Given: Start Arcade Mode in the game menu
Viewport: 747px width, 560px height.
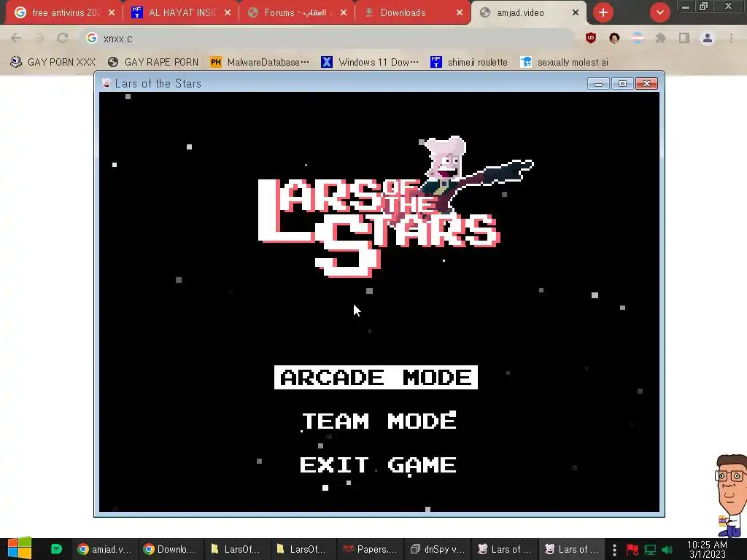Looking at the screenshot, I should (x=376, y=377).
